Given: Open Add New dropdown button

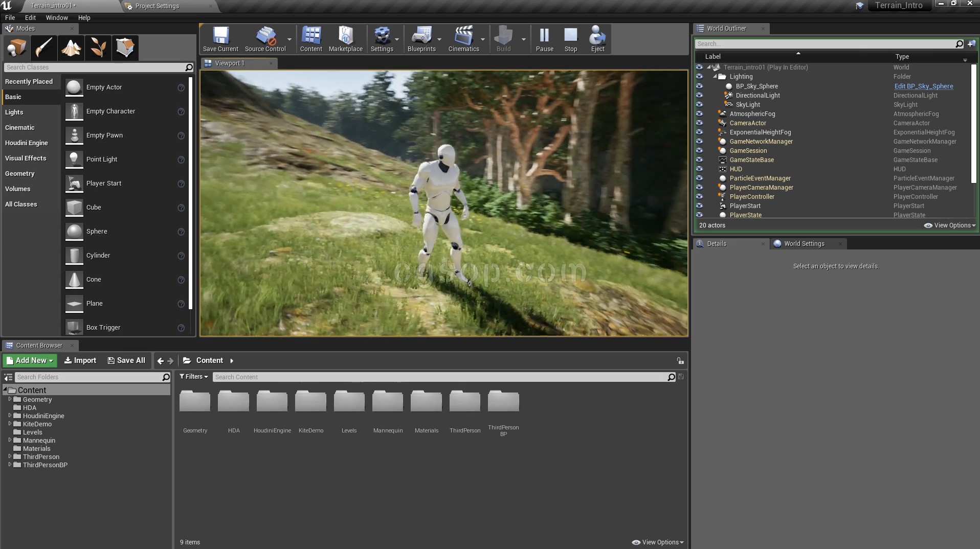Looking at the screenshot, I should tap(30, 360).
